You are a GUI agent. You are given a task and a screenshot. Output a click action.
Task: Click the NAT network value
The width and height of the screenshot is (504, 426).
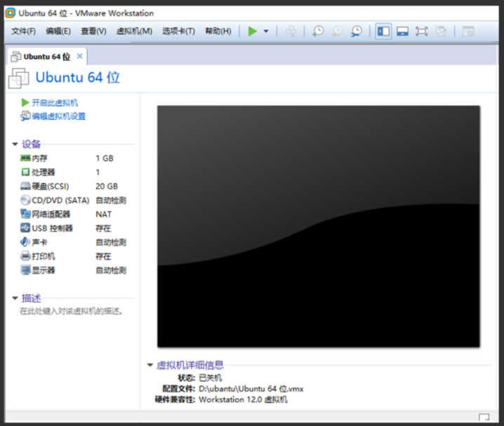click(103, 214)
